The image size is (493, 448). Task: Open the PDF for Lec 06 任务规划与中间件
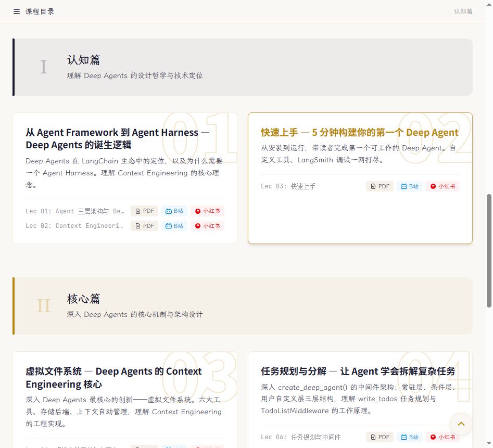click(x=380, y=437)
